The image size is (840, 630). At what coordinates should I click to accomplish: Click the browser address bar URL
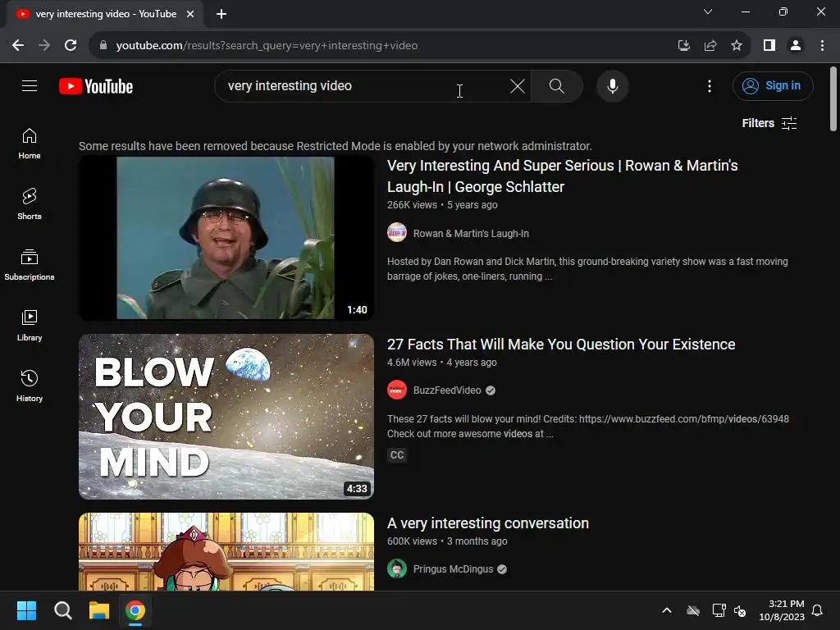tap(267, 46)
